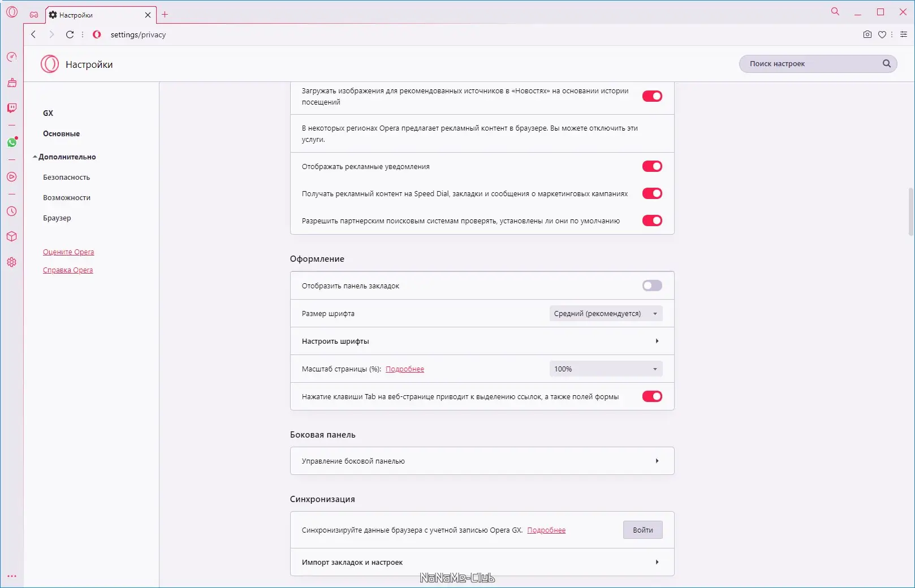This screenshot has height=588, width=915.
Task: Open the page zoom 100% dropdown
Action: tap(605, 369)
